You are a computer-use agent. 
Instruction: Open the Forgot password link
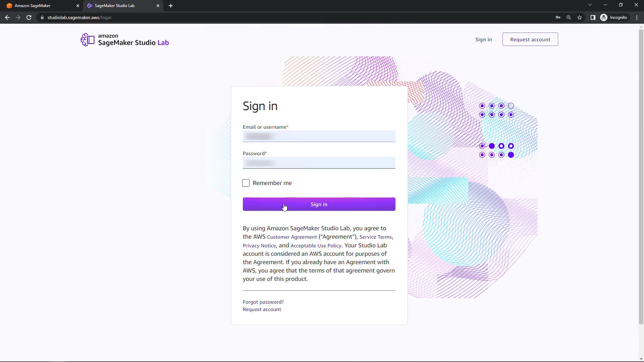pos(263,302)
